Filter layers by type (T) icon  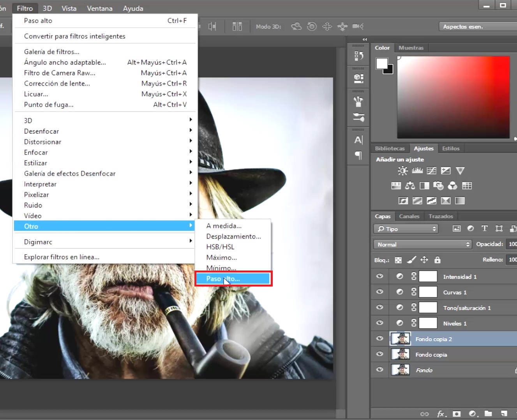[485, 228]
